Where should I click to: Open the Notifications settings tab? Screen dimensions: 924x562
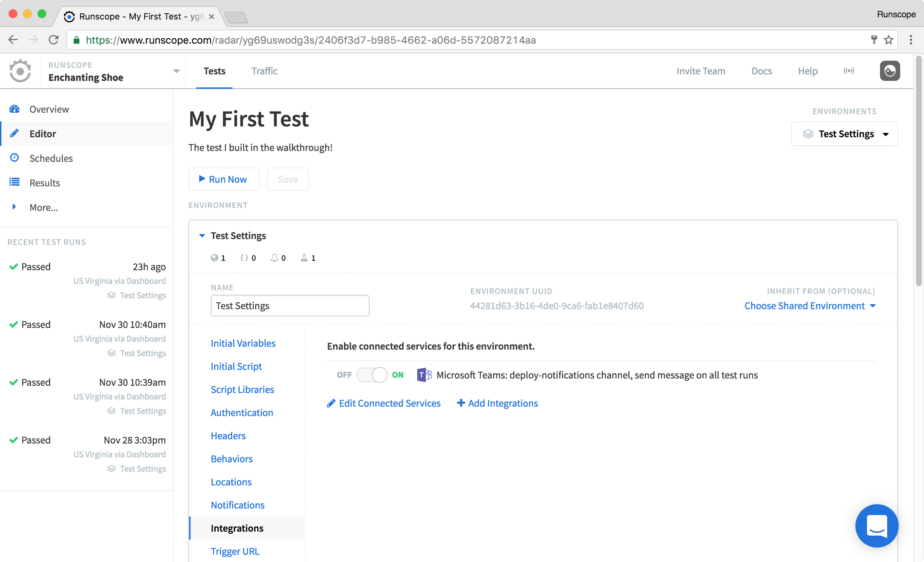coord(238,505)
